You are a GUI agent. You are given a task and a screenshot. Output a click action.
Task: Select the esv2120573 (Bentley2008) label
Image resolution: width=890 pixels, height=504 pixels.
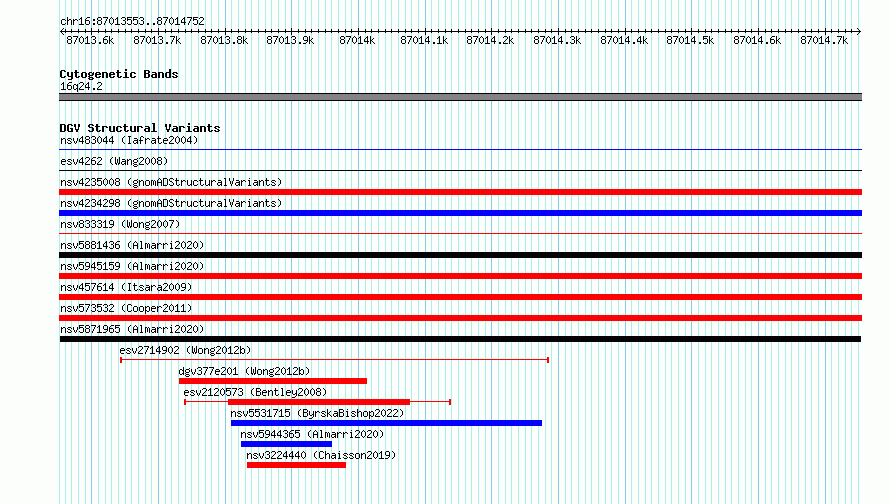pyautogui.click(x=255, y=392)
